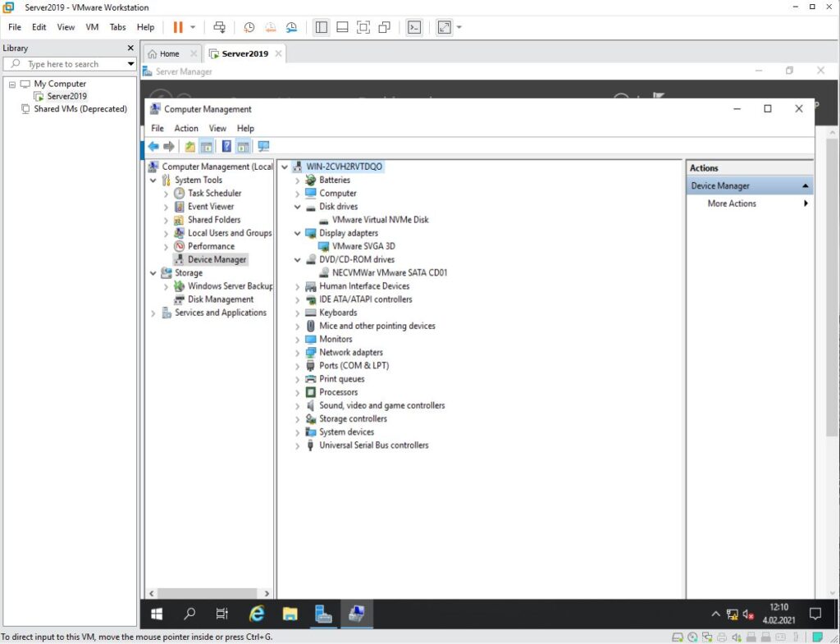Viewport: 840px width, 644px height.
Task: Open the More Actions submenu
Action: (x=750, y=203)
